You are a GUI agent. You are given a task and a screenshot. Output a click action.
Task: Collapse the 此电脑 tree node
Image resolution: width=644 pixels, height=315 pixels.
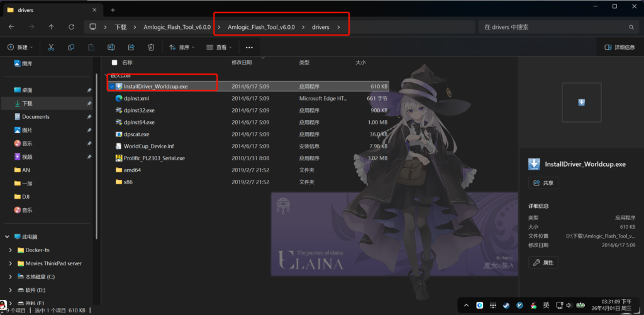(x=7, y=237)
